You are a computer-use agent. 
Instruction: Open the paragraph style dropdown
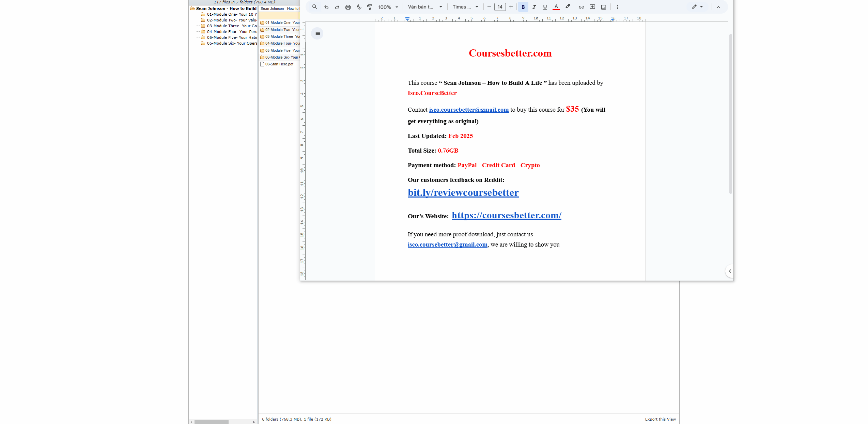point(425,7)
